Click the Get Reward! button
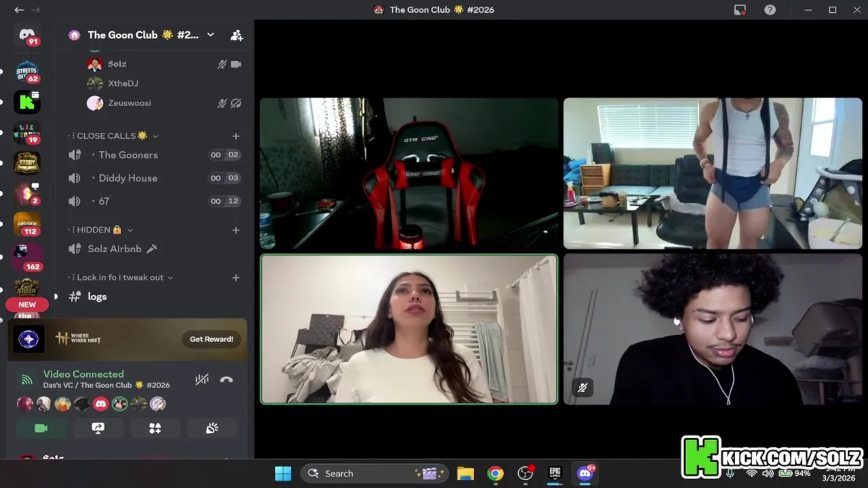The width and height of the screenshot is (868, 488). pyautogui.click(x=211, y=339)
